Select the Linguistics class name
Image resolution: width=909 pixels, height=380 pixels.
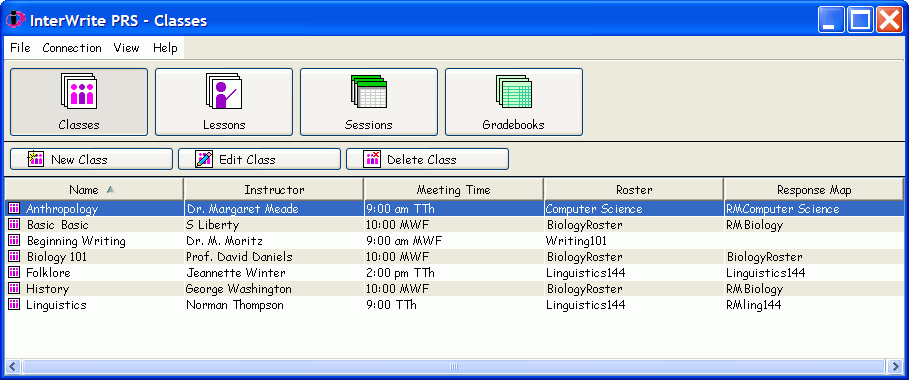[56, 305]
